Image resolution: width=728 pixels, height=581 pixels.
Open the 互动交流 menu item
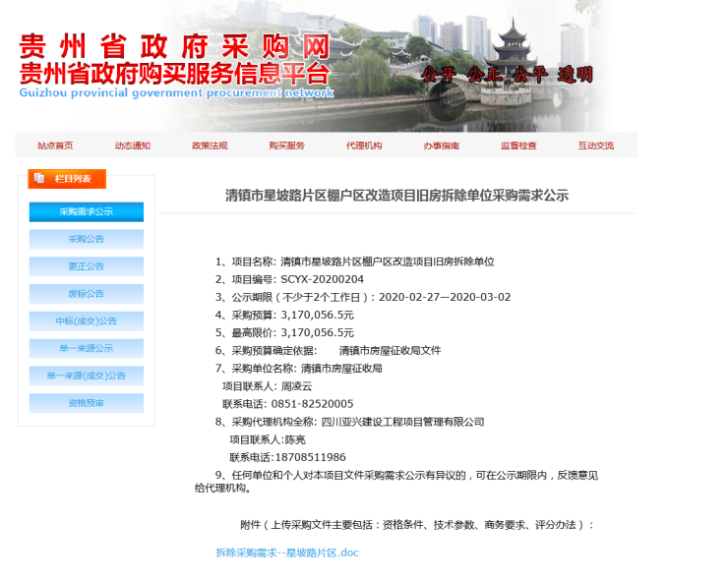[595, 145]
